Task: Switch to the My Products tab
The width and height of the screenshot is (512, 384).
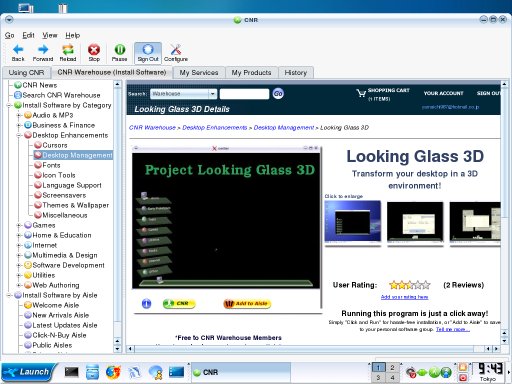Action: [251, 73]
